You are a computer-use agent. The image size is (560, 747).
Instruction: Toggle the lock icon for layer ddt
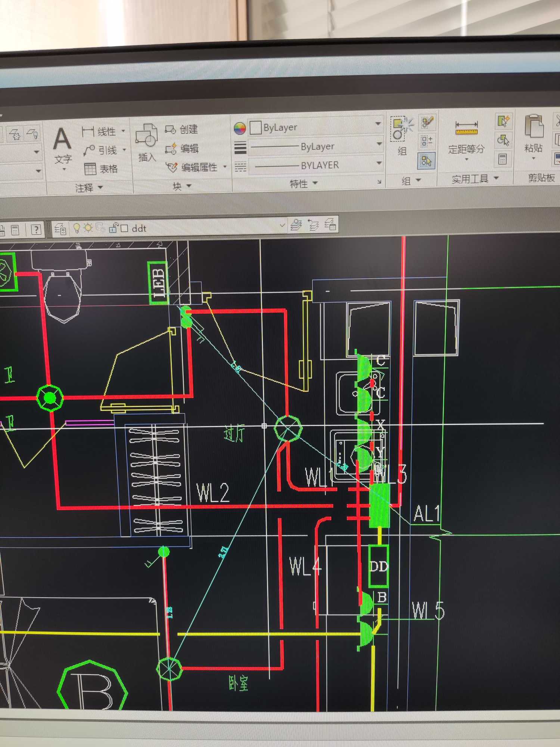pos(113,228)
